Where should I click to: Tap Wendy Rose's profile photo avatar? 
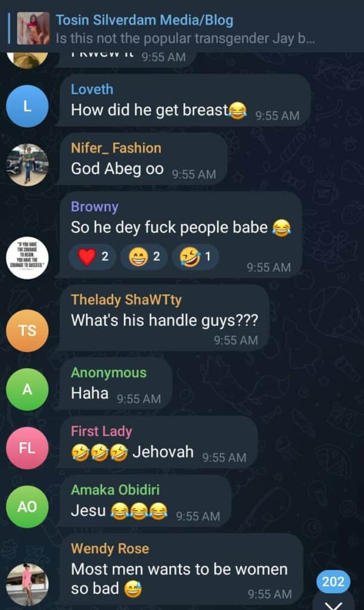pyautogui.click(x=27, y=585)
